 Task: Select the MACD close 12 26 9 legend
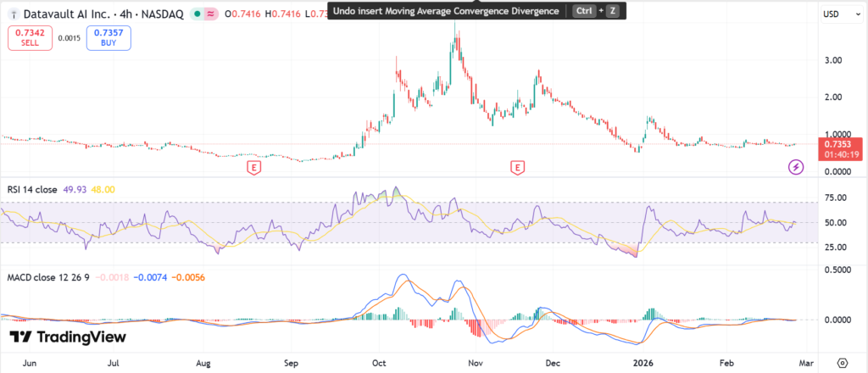pos(47,277)
